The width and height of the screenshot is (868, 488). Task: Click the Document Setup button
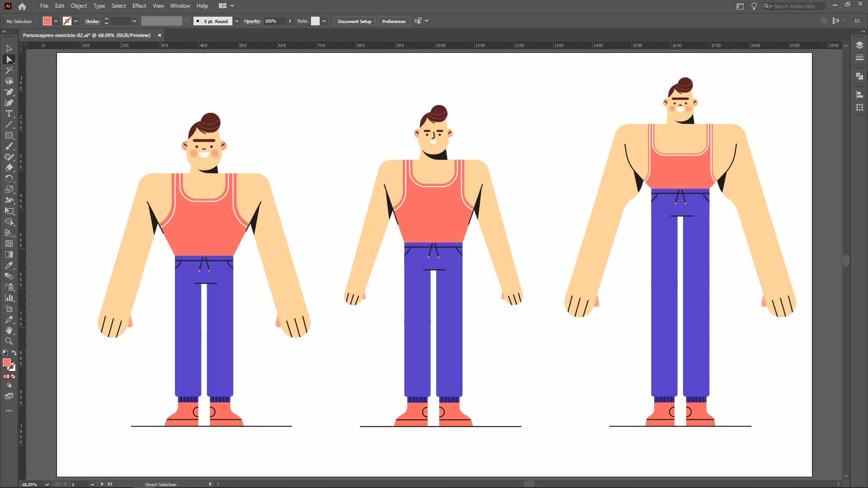(x=354, y=21)
